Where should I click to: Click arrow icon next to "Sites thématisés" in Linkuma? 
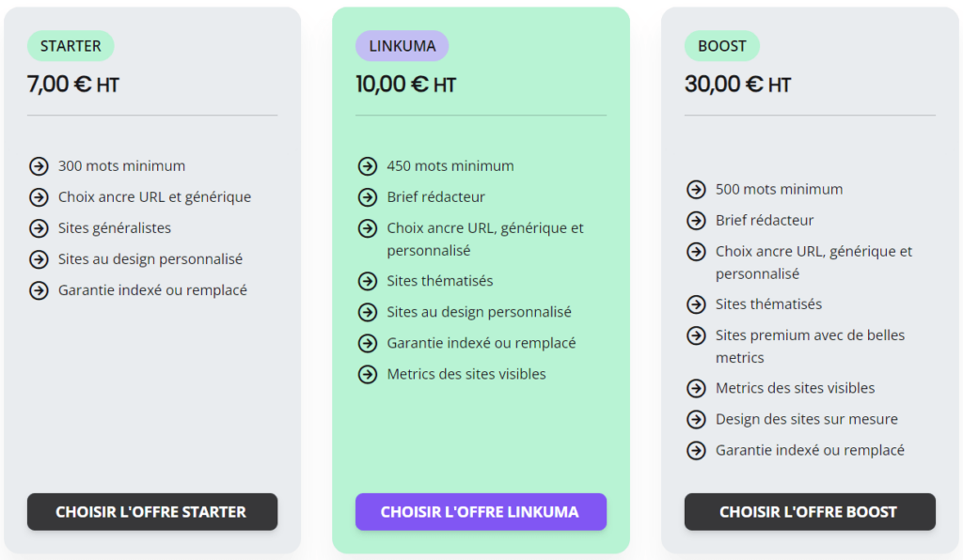pos(368,281)
